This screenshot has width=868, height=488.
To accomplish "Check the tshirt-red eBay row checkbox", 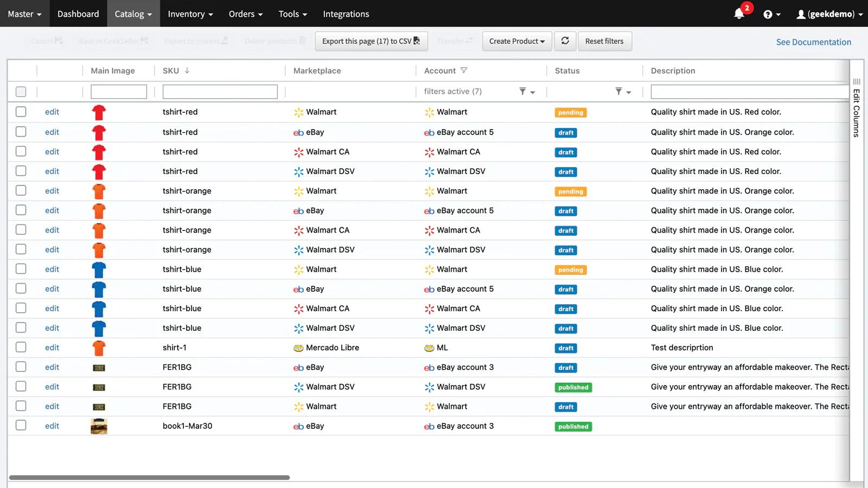I will click(21, 132).
